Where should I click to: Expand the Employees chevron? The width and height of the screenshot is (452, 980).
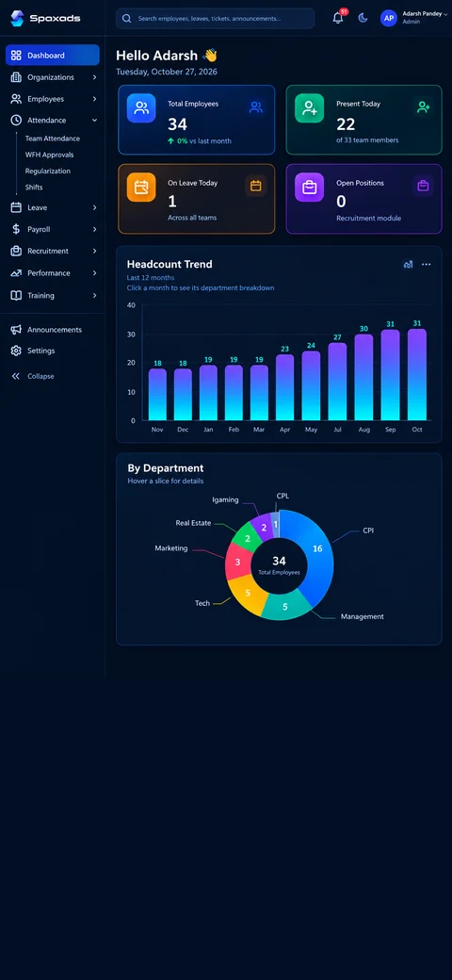point(94,99)
